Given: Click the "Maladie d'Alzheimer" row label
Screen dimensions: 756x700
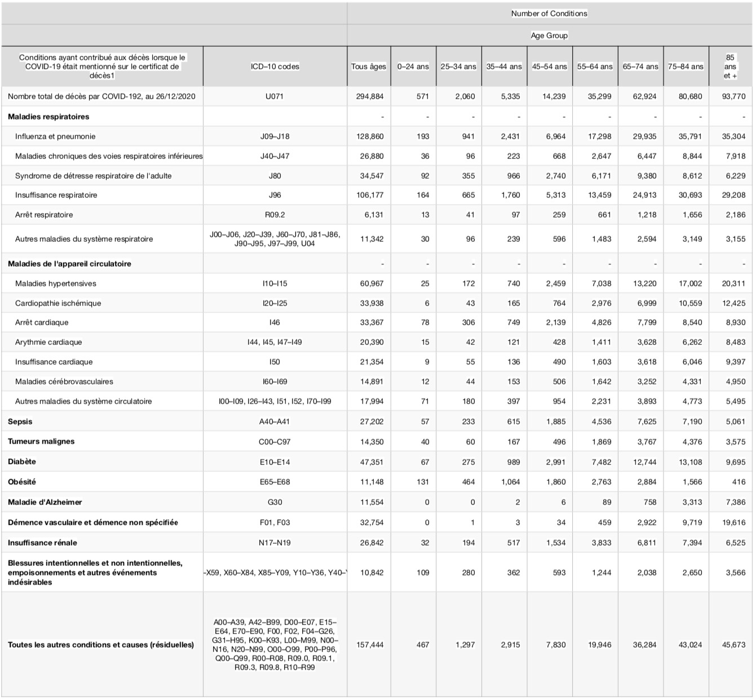Looking at the screenshot, I should tap(45, 502).
